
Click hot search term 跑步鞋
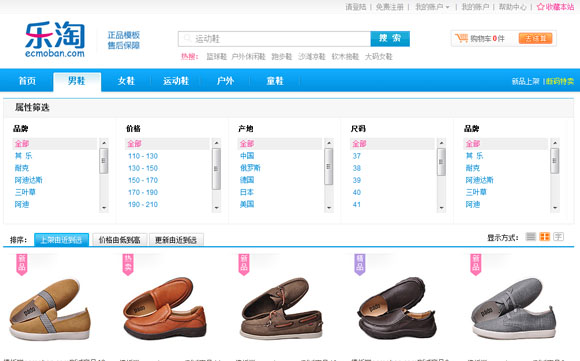[281, 57]
